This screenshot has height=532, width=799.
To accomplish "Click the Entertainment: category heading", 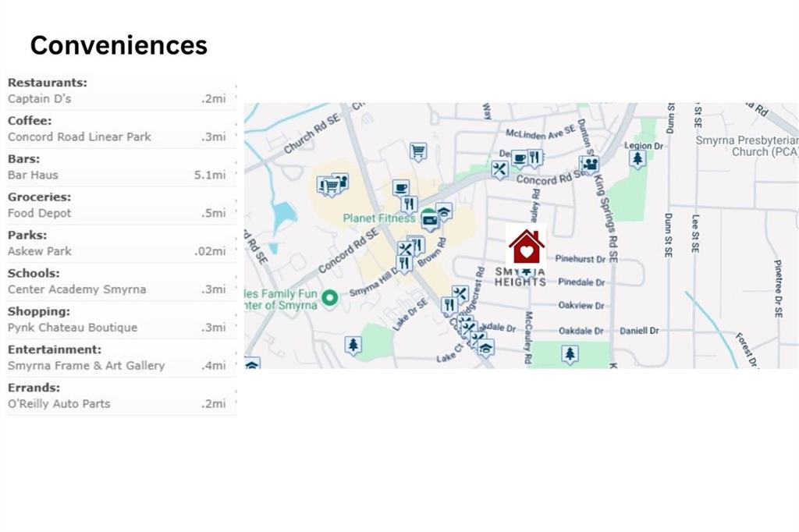I will [x=55, y=349].
